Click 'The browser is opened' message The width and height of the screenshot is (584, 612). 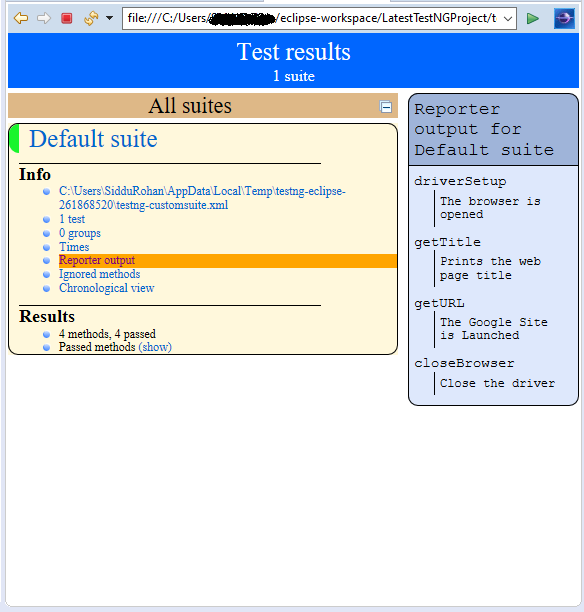(490, 208)
